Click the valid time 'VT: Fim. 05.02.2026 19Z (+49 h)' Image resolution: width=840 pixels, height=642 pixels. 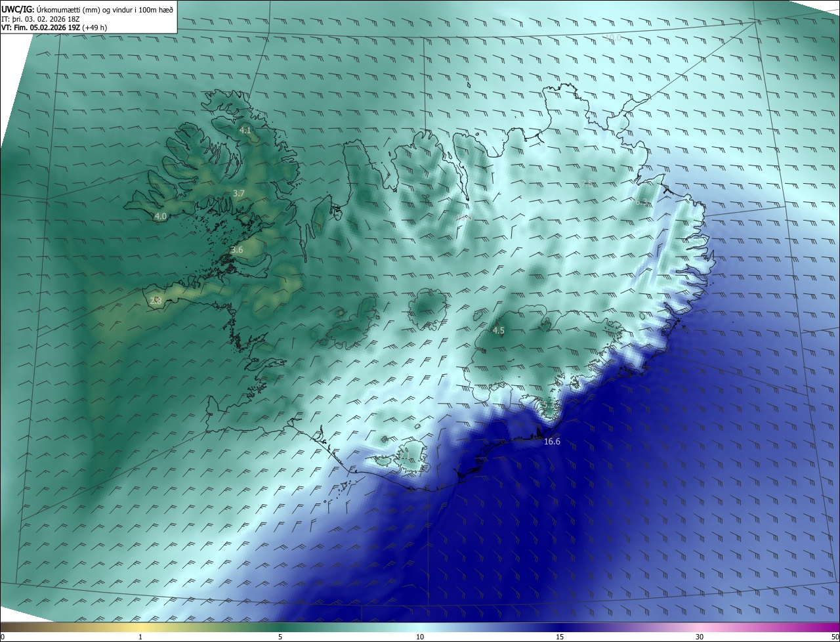pyautogui.click(x=54, y=28)
